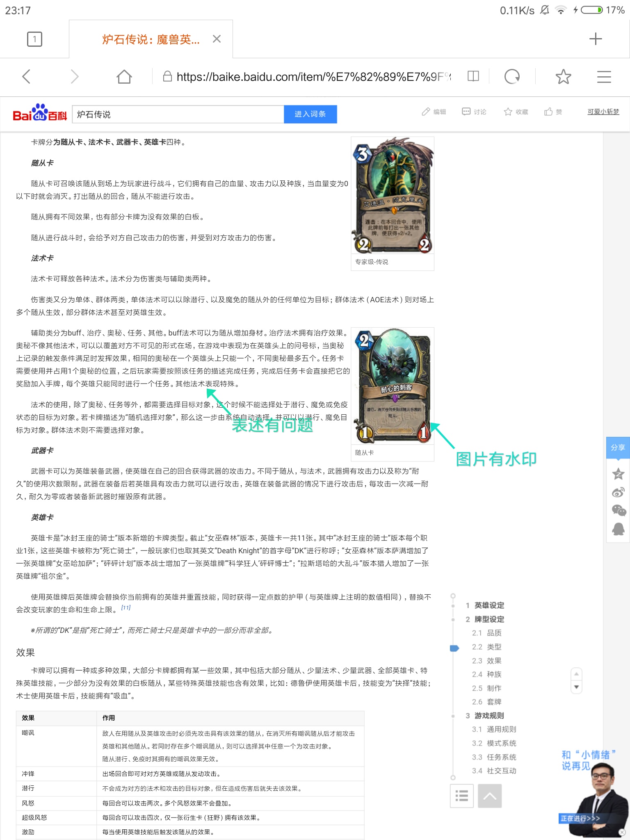Go forward with the browser forward arrow
Viewport: 630px width, 840px height.
74,77
